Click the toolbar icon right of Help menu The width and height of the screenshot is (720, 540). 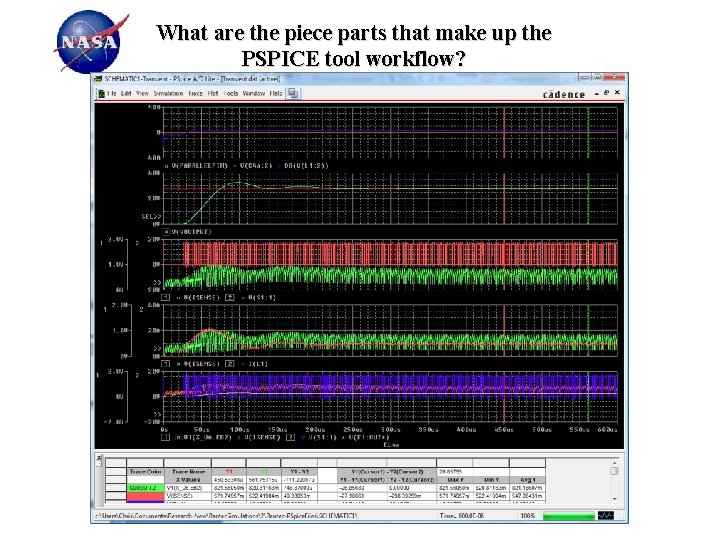click(293, 94)
